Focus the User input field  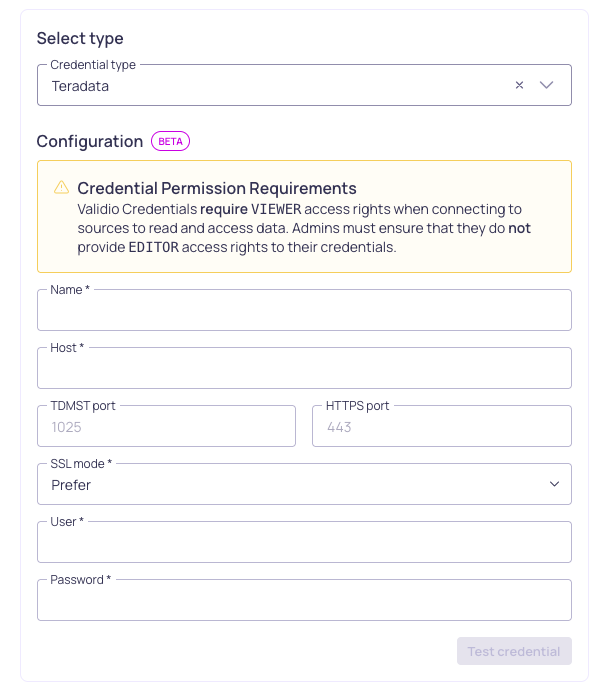(x=304, y=542)
